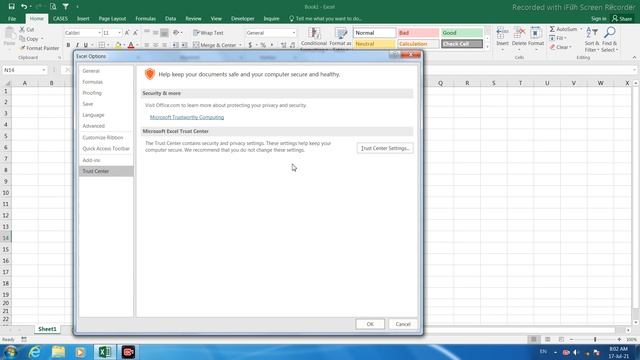Open the File tab
640x360 pixels.
pos(12,19)
